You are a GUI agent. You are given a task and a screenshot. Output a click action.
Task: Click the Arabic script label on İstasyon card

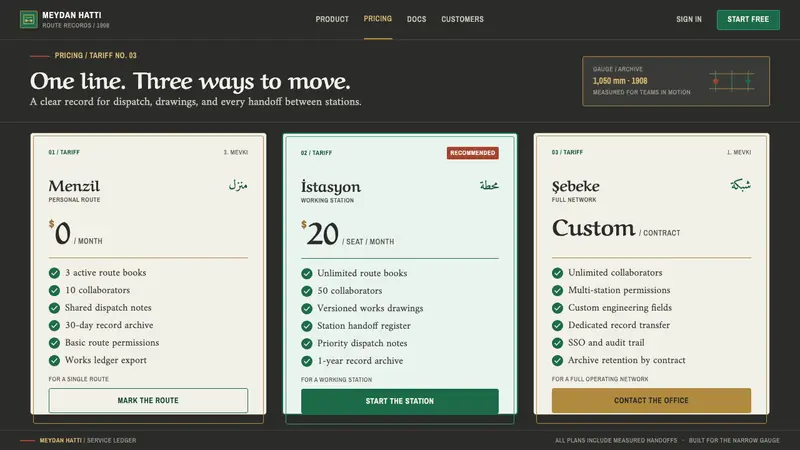[x=489, y=185]
